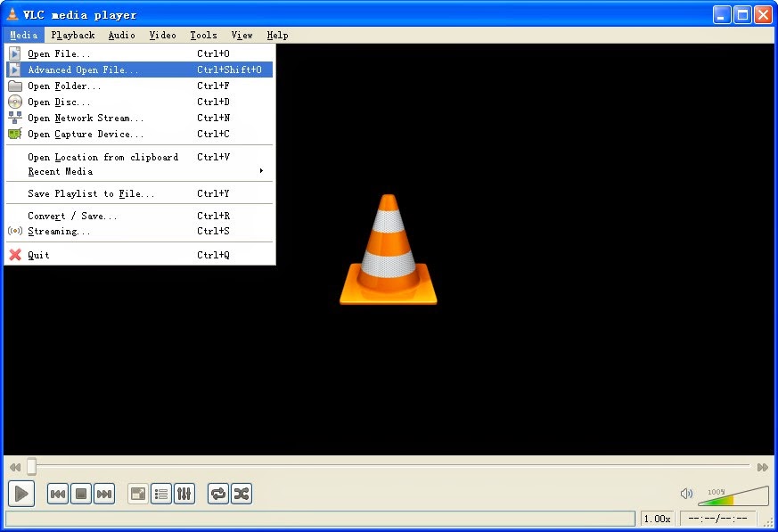Toggle fullscreen video button
778x532 pixels.
(138, 494)
